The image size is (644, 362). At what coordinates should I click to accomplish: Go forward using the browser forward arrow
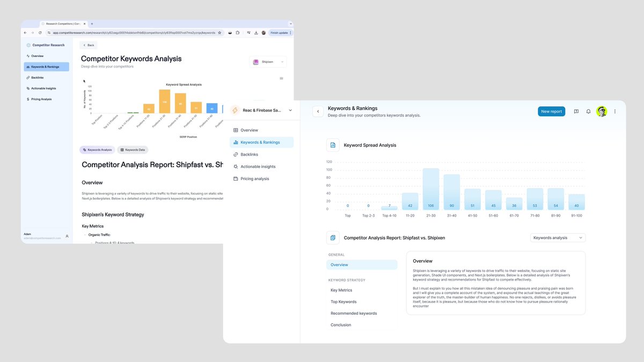coord(32,33)
